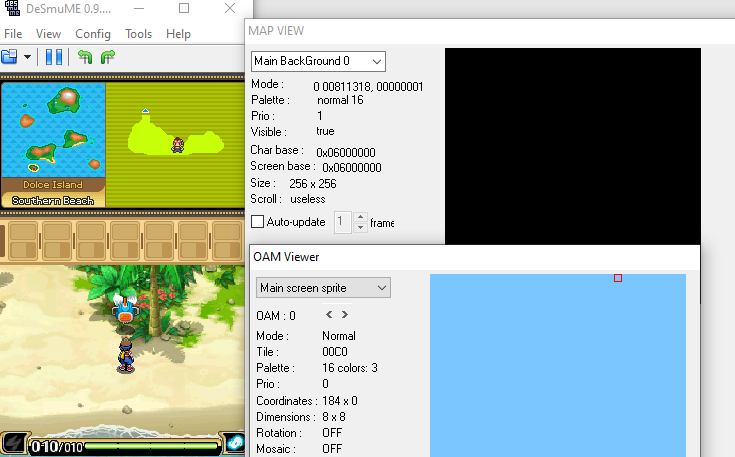
Task: Click the player character on the beach
Action: pos(125,355)
